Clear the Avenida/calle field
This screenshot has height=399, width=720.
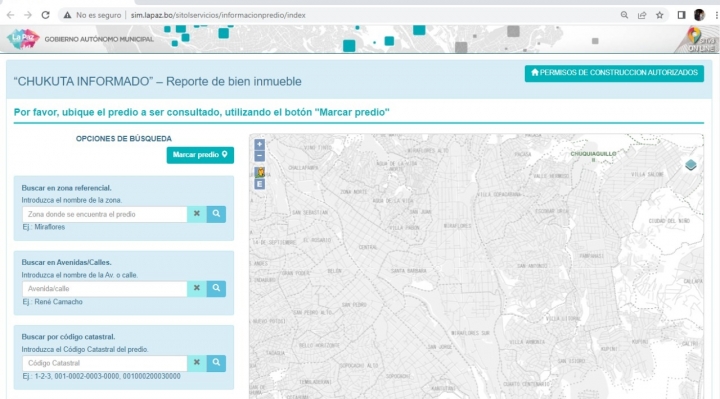pyautogui.click(x=197, y=288)
